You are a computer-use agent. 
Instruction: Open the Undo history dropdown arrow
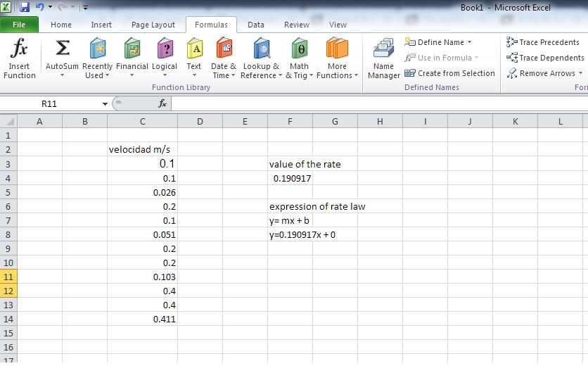50,7
